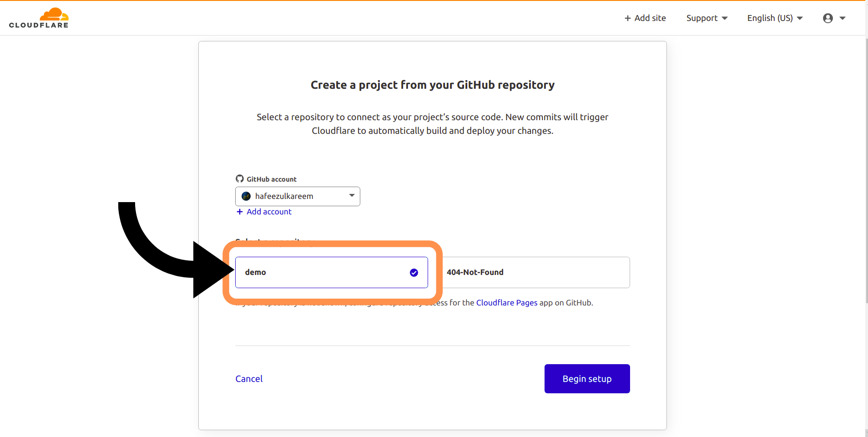
Task: Click the checkmark on demo repository
Action: (414, 273)
